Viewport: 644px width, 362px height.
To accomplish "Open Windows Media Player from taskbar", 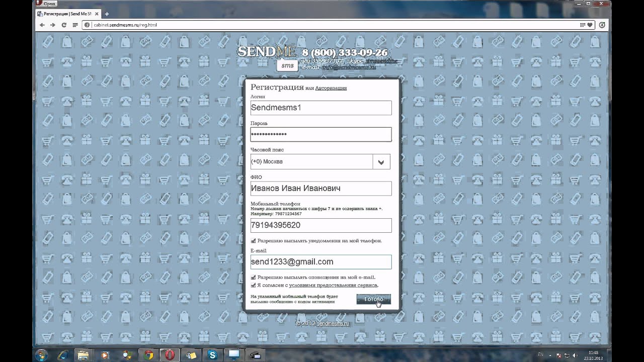I will point(105,355).
